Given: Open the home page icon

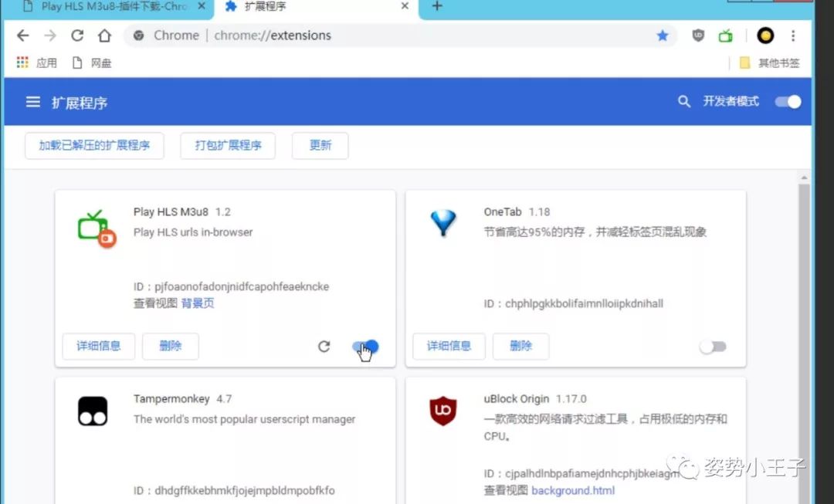Looking at the screenshot, I should pos(105,36).
